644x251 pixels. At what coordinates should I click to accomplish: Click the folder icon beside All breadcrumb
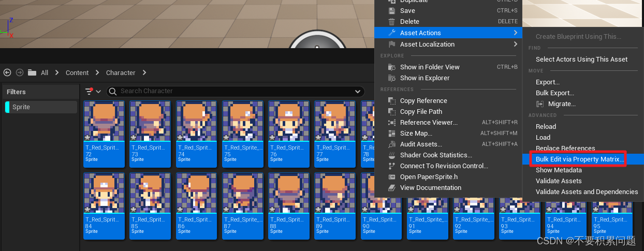(x=32, y=72)
